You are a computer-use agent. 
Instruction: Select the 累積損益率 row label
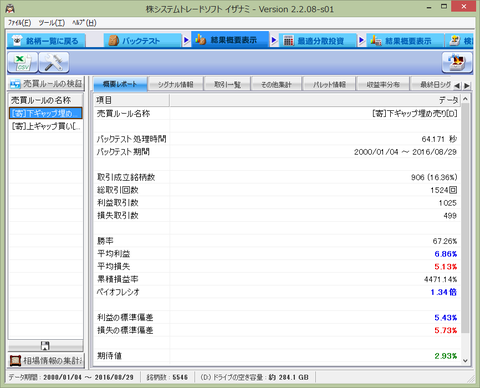coord(118,279)
